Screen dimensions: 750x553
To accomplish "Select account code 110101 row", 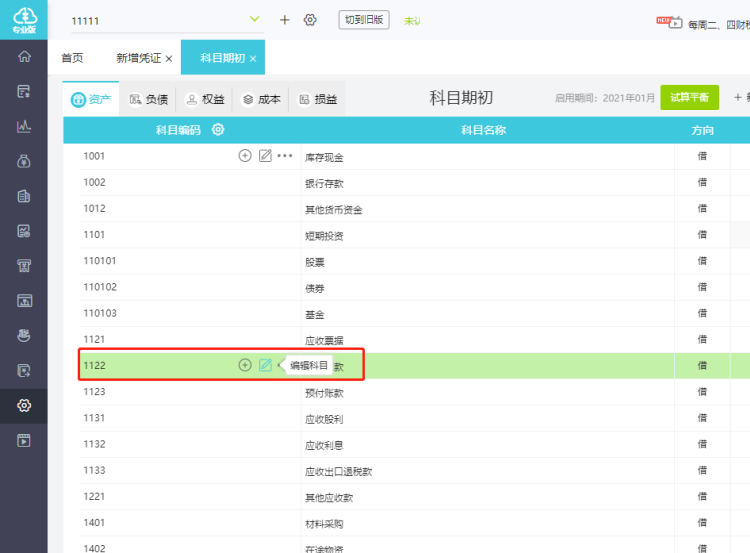I will click(x=99, y=261).
